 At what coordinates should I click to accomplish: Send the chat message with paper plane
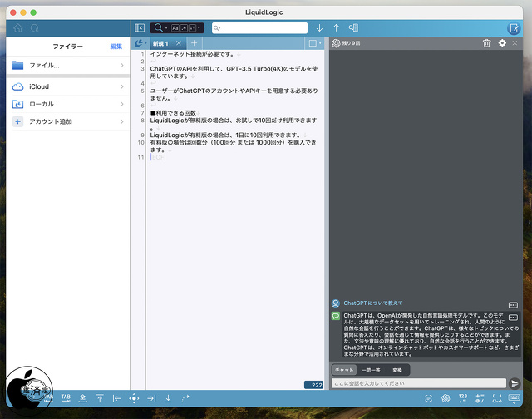[515, 383]
